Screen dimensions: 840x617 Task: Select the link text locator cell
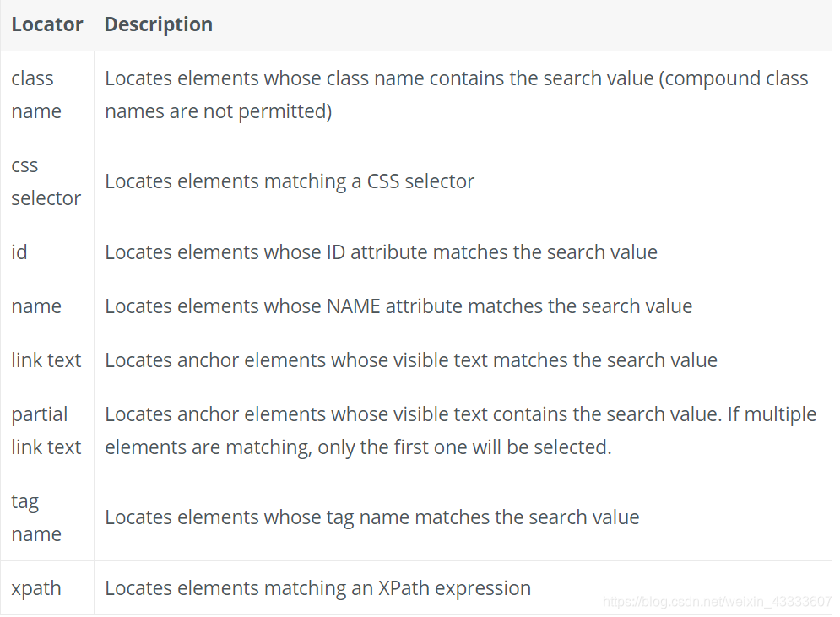pyautogui.click(x=46, y=360)
